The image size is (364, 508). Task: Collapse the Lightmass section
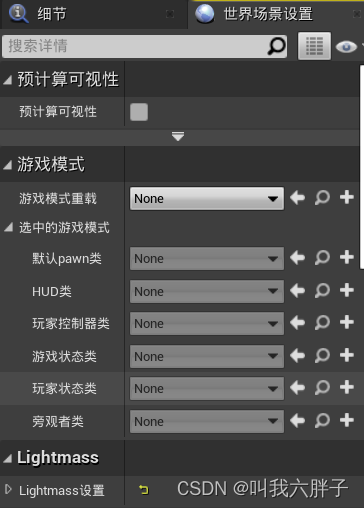7,459
